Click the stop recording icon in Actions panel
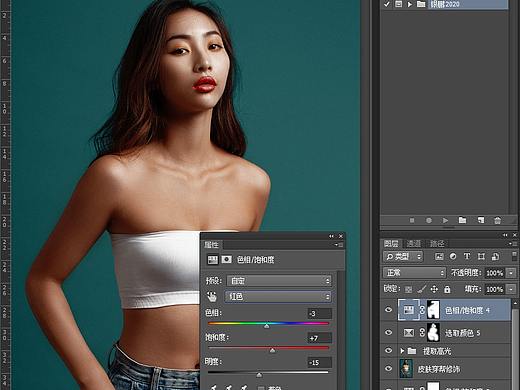The image size is (520, 390). click(412, 220)
